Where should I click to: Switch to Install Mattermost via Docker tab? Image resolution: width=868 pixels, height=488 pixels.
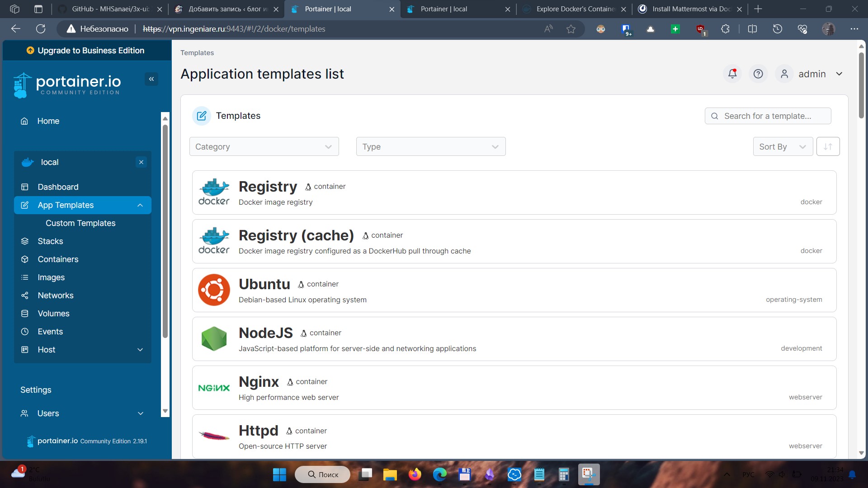(x=690, y=9)
